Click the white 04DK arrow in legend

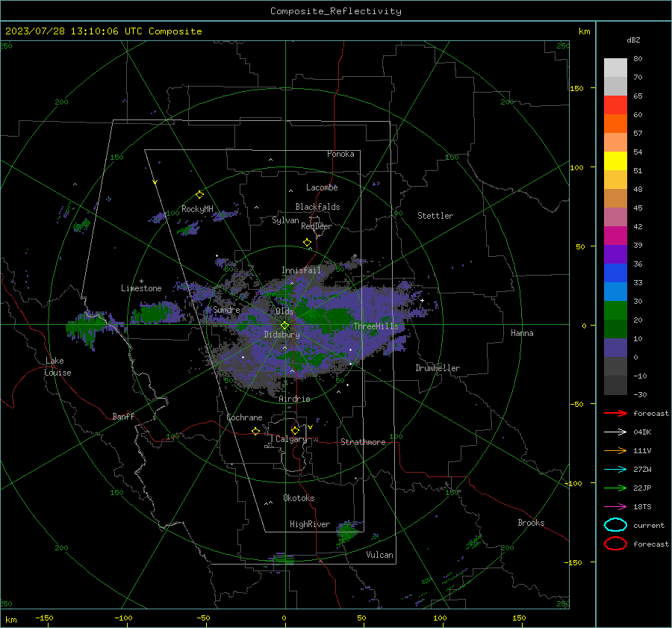tap(615, 432)
